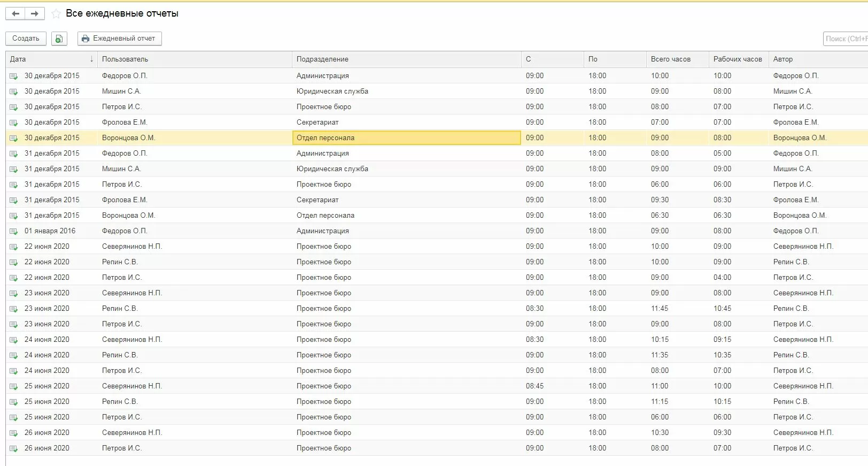Click the 'С' column header
868x466 pixels.
[552, 59]
